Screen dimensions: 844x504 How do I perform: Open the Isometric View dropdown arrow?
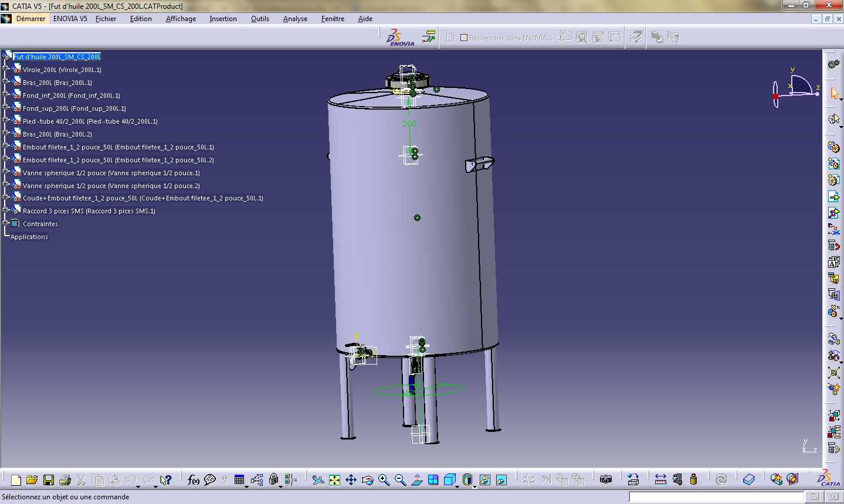click(457, 486)
